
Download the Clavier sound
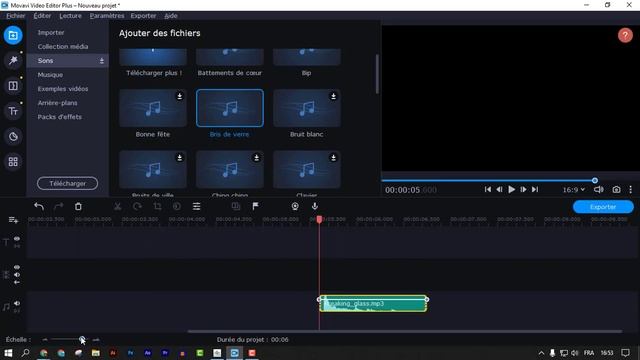[333, 158]
